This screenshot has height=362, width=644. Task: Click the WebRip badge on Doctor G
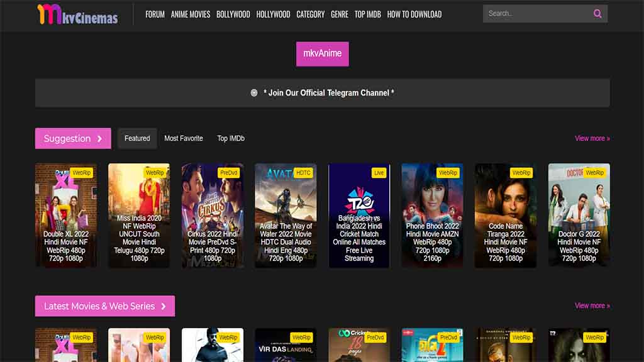tap(595, 173)
